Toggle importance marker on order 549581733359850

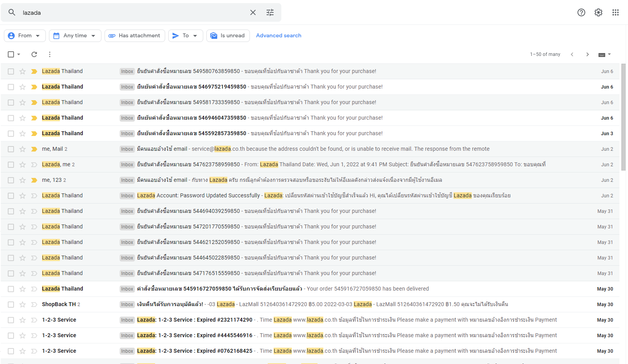[x=34, y=103]
